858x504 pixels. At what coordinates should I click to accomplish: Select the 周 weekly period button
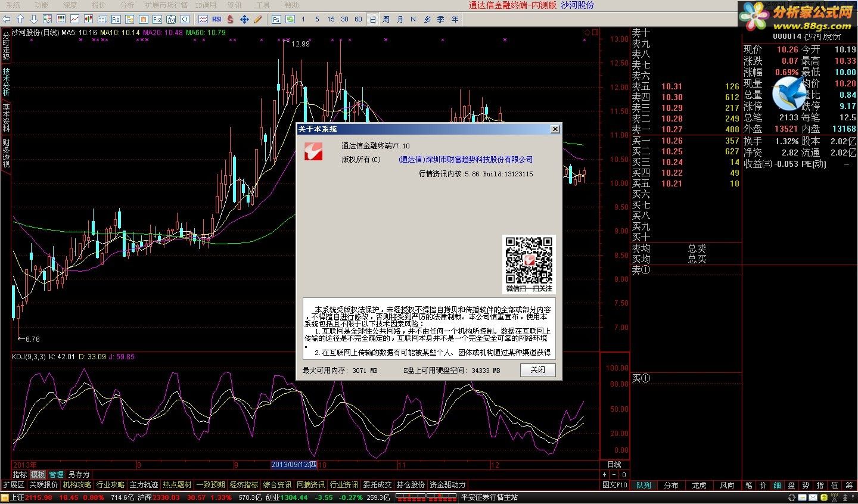pos(386,19)
